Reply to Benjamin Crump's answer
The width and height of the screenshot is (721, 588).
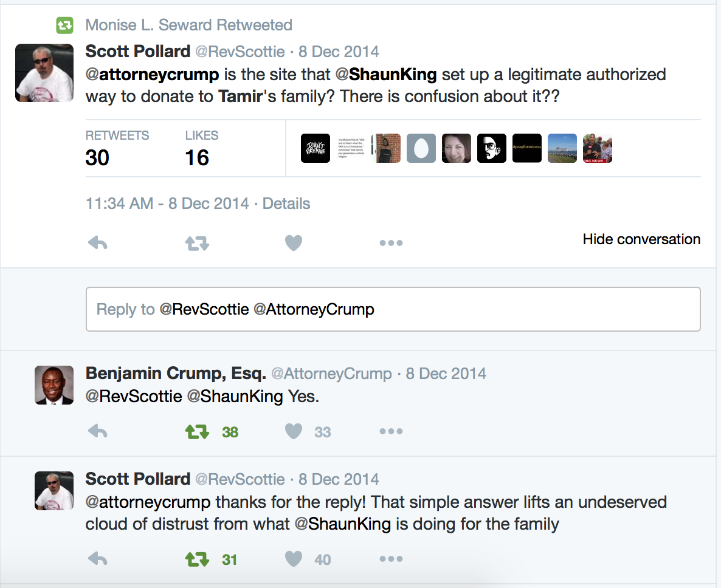click(97, 431)
